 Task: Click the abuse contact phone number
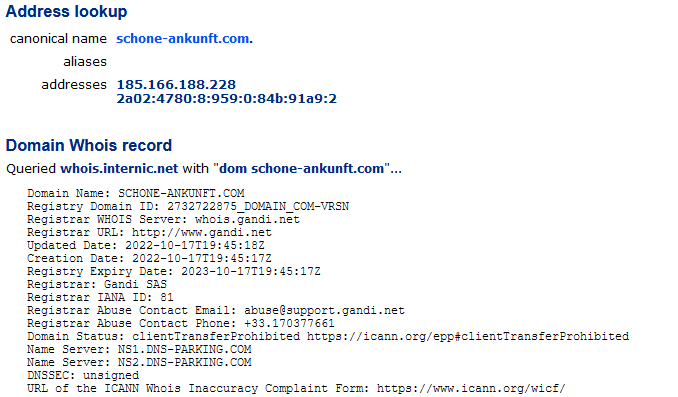[x=289, y=323]
